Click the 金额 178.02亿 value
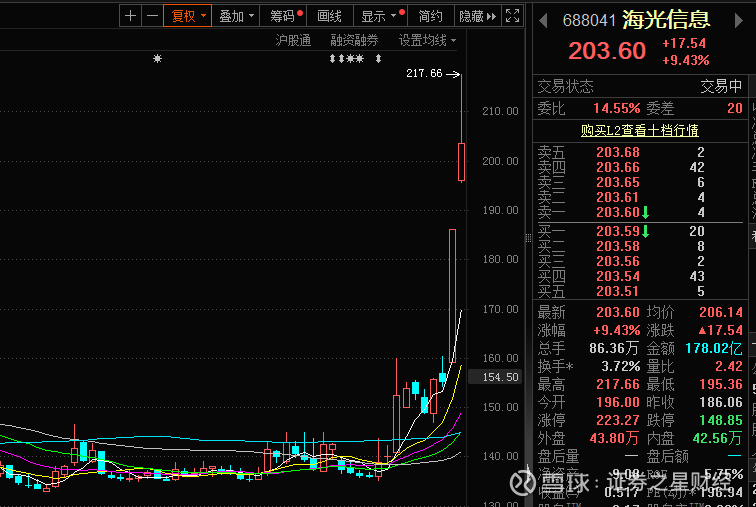 714,348
